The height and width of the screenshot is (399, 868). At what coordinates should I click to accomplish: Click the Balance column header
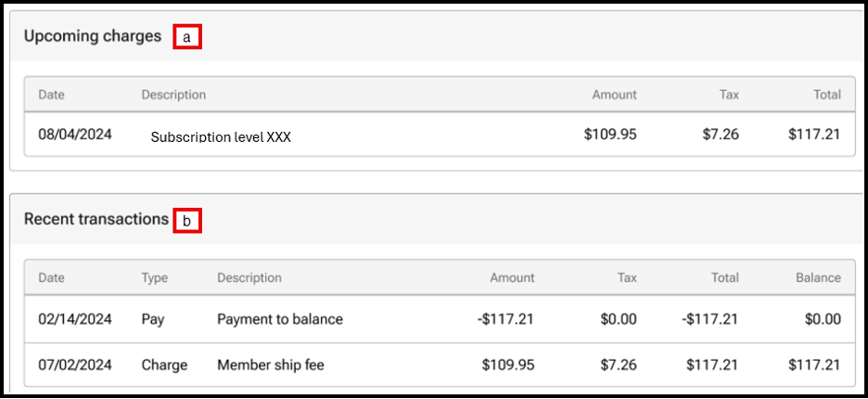818,277
